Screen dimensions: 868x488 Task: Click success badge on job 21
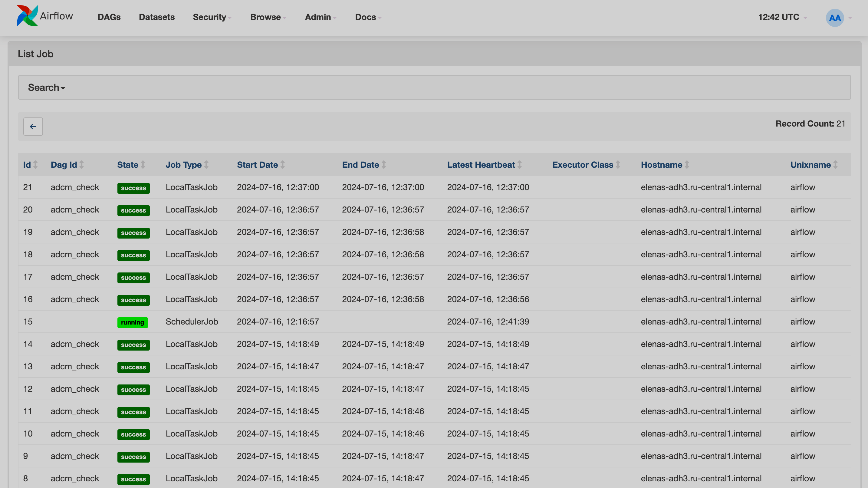(133, 188)
